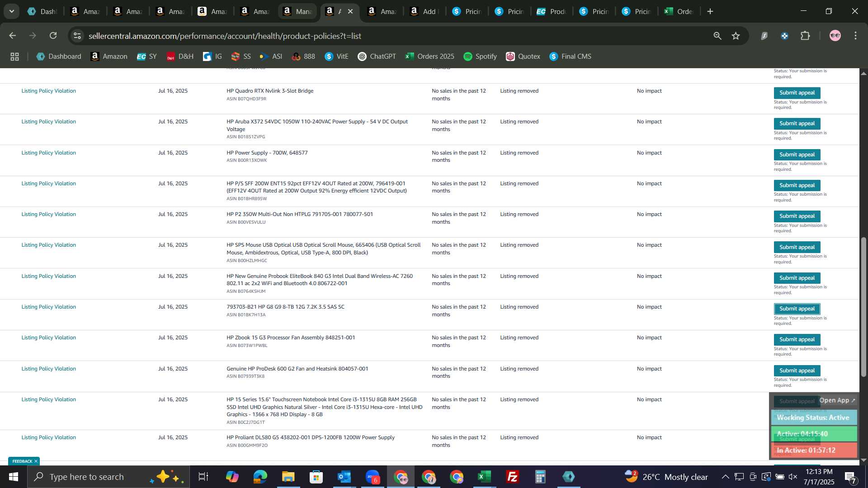Screen dimensions: 868x488
Task: Open the user profile avatar
Action: [x=835, y=36]
